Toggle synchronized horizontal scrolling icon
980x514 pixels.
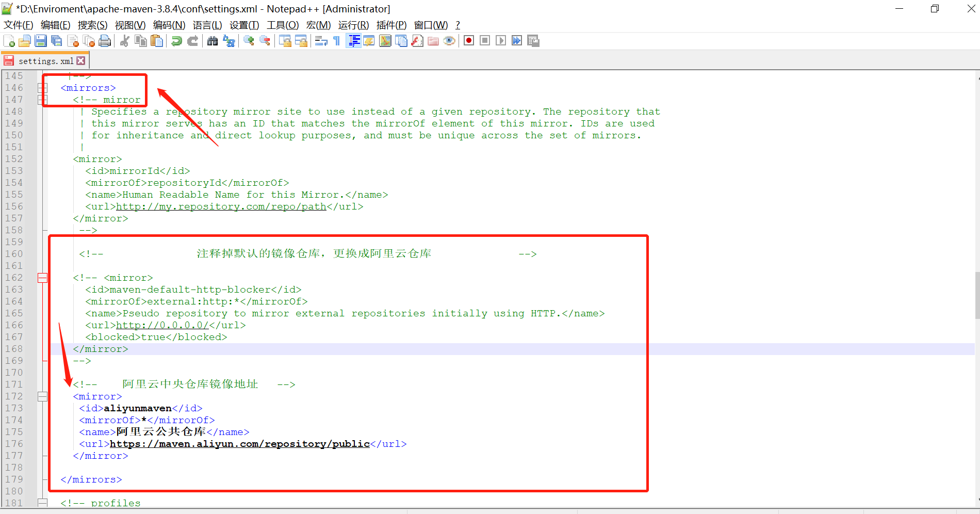pos(301,41)
